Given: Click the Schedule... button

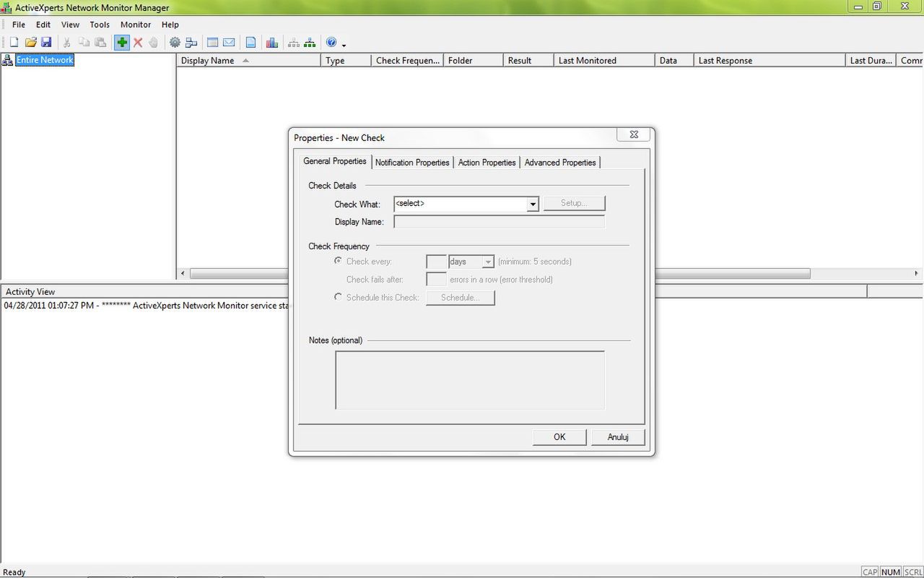Looking at the screenshot, I should (x=460, y=298).
